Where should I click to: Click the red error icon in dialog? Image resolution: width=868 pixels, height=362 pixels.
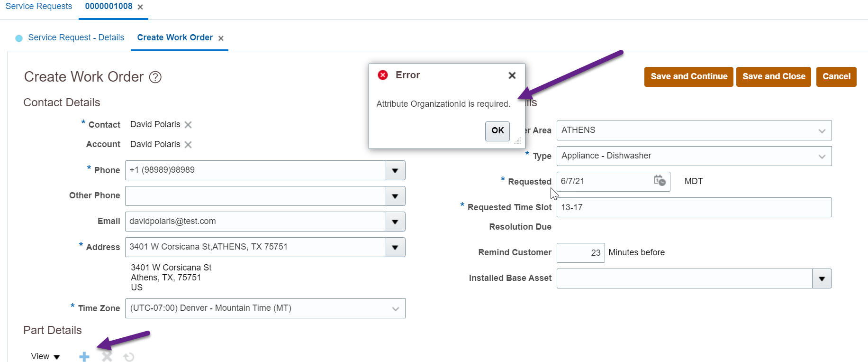(x=383, y=75)
